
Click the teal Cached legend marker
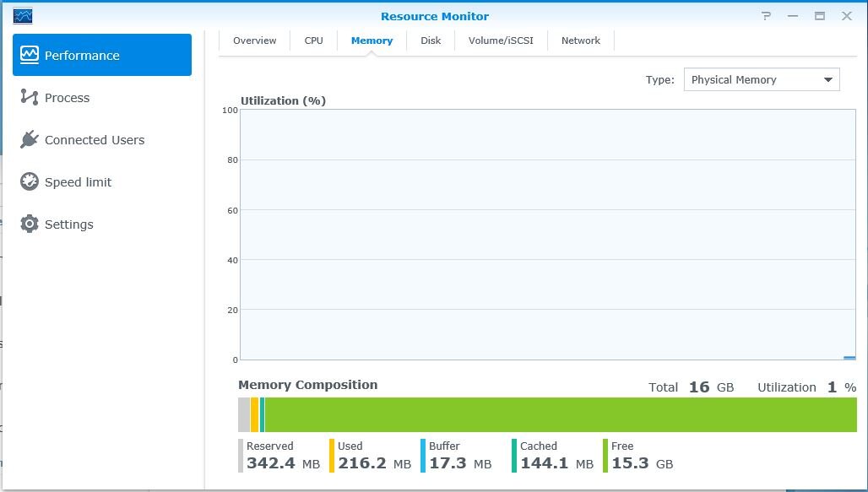pos(514,456)
